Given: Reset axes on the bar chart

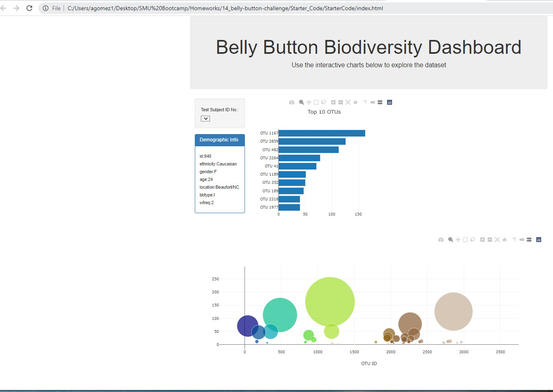Looking at the screenshot, I should pos(355,102).
